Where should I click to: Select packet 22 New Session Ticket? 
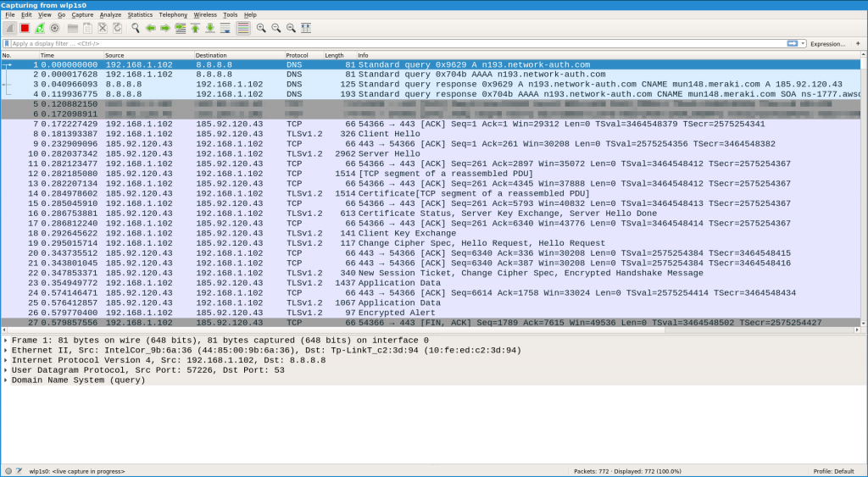pyautogui.click(x=431, y=273)
